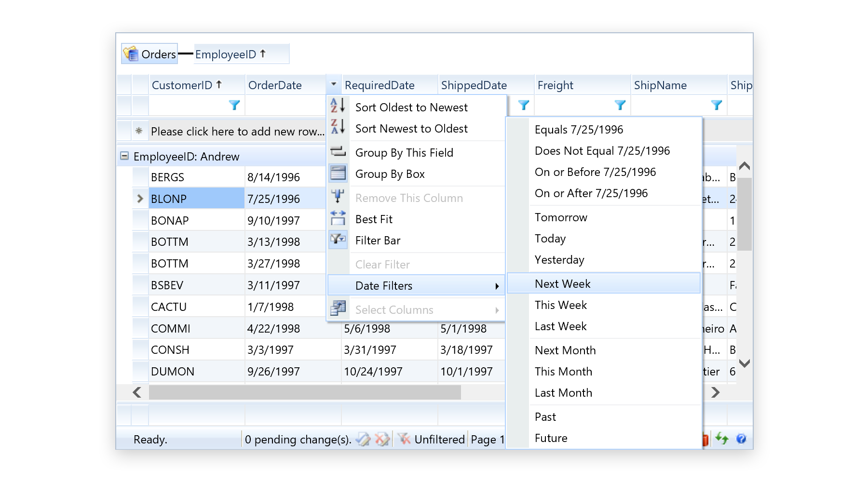The width and height of the screenshot is (868, 482).
Task: Open the Freight column filter icon
Action: 620,105
